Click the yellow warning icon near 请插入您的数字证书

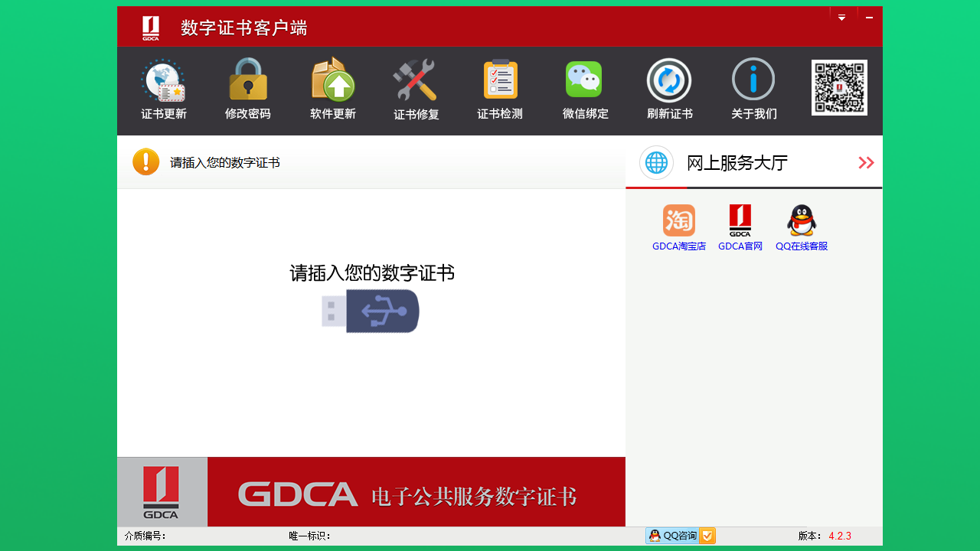[145, 161]
